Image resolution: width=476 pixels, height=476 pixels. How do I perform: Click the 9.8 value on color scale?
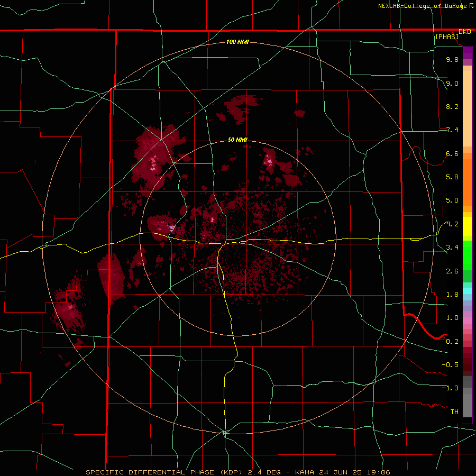(x=452, y=60)
